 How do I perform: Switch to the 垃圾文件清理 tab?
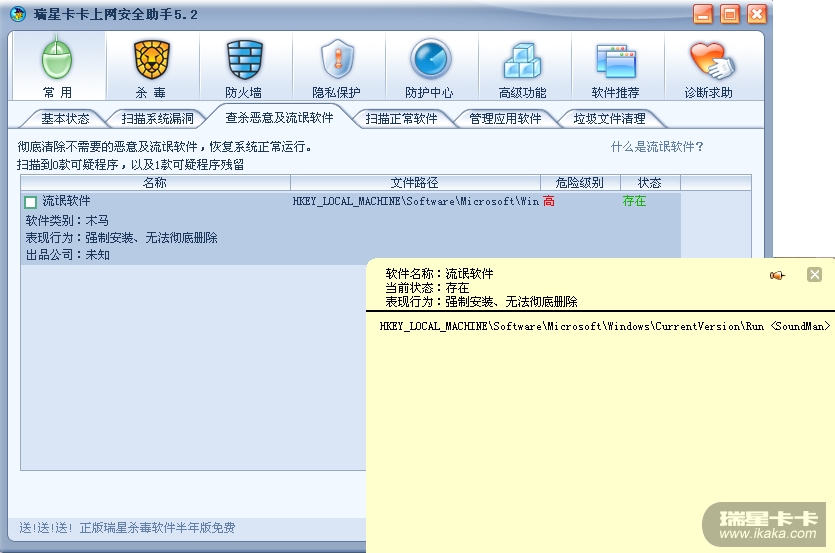tap(609, 119)
